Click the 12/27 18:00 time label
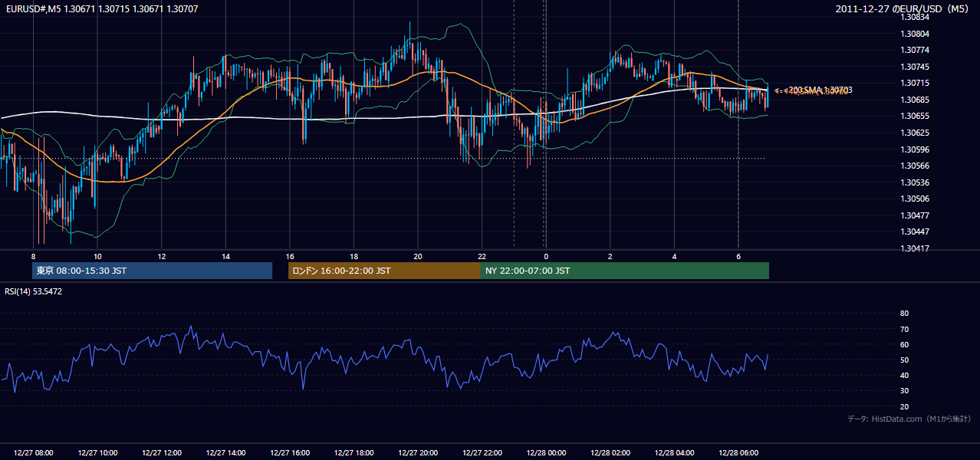This screenshot has width=980, height=460. tap(354, 453)
